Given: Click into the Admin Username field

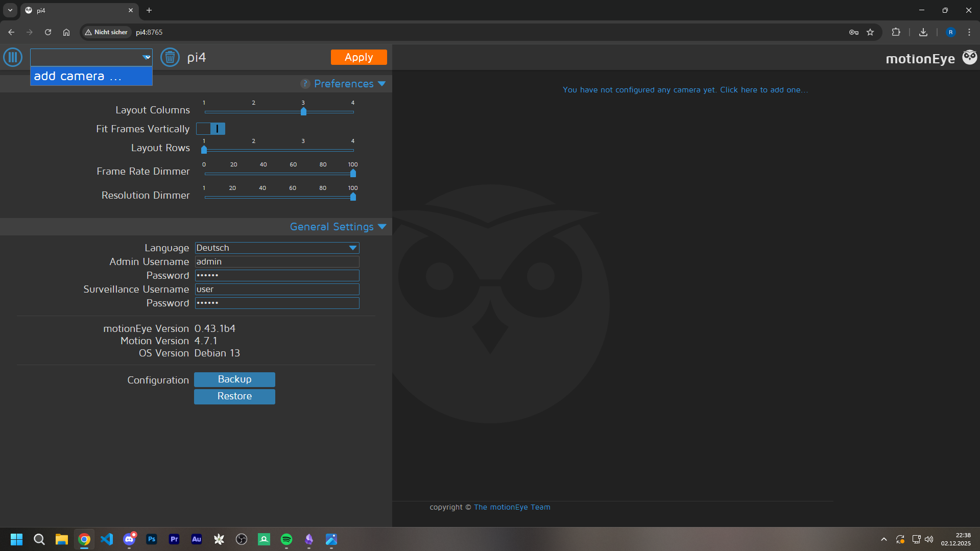Looking at the screenshot, I should [x=277, y=262].
